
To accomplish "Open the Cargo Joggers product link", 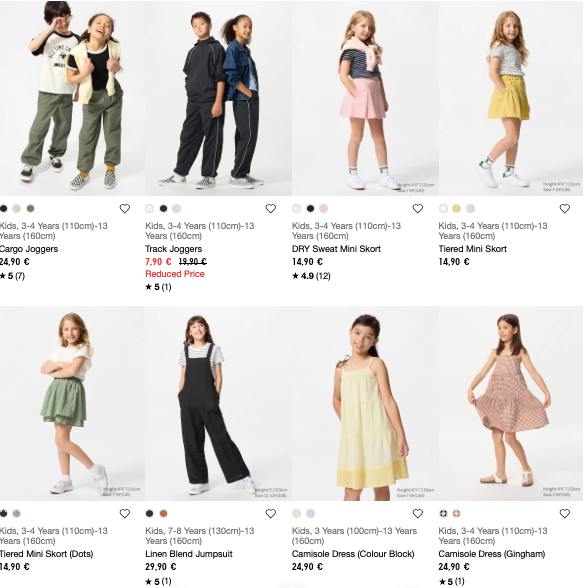I will click(x=29, y=249).
